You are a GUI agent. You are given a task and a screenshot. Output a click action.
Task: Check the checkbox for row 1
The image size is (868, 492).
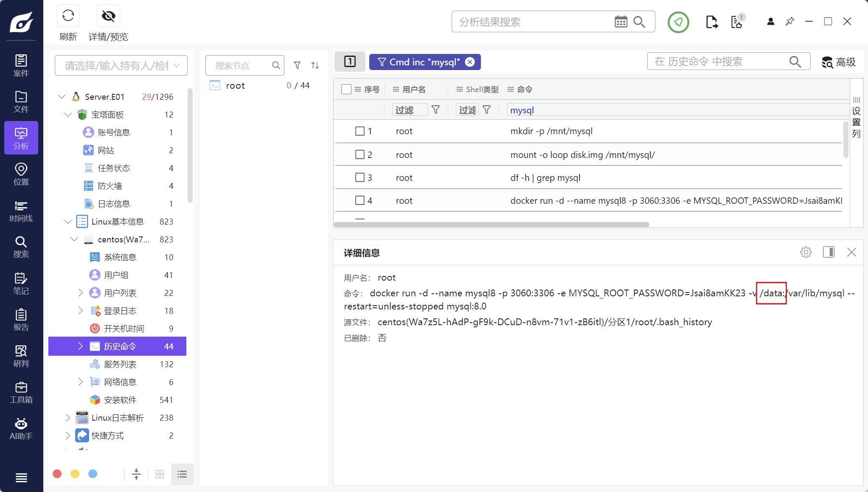[x=360, y=131]
